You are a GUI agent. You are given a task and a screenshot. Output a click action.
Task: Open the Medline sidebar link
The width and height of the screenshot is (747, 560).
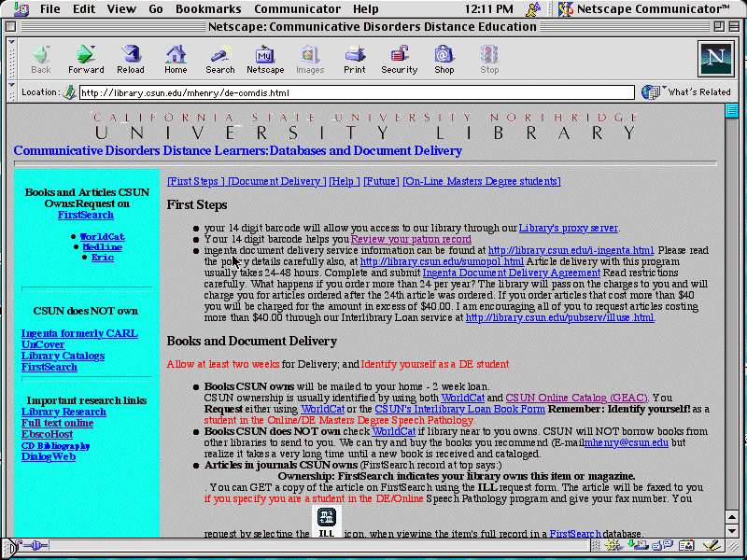103,247
